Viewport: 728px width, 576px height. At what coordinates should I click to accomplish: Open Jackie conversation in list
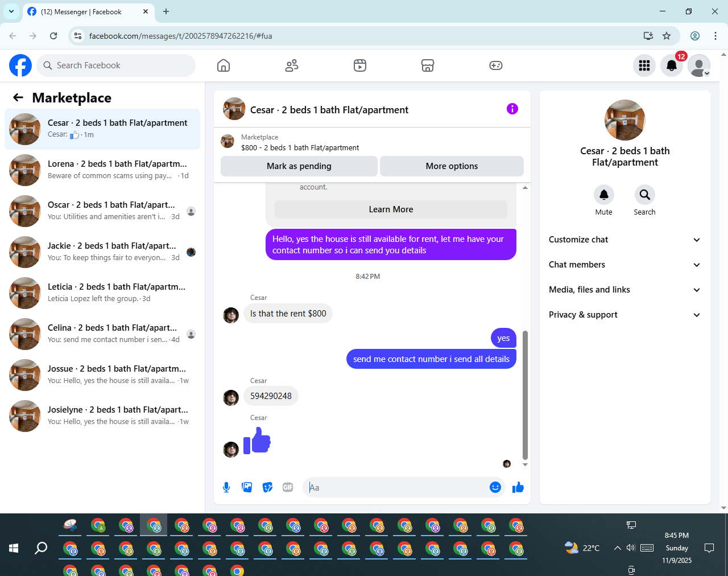point(102,252)
